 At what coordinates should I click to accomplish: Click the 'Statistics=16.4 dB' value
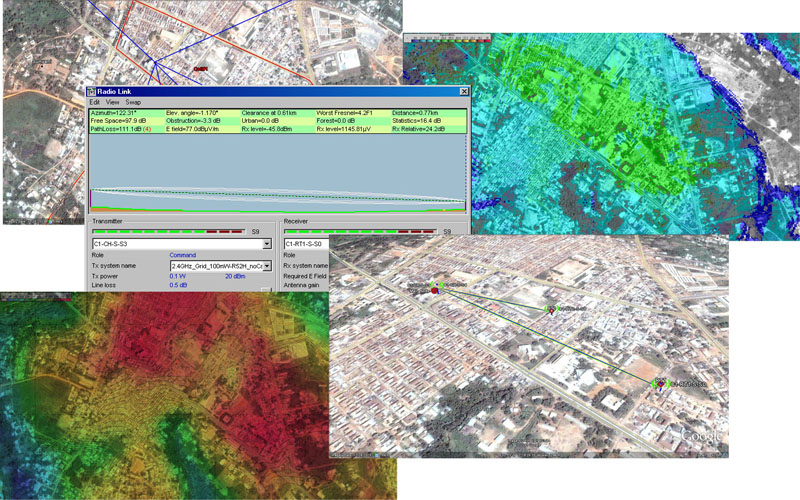pyautogui.click(x=418, y=121)
